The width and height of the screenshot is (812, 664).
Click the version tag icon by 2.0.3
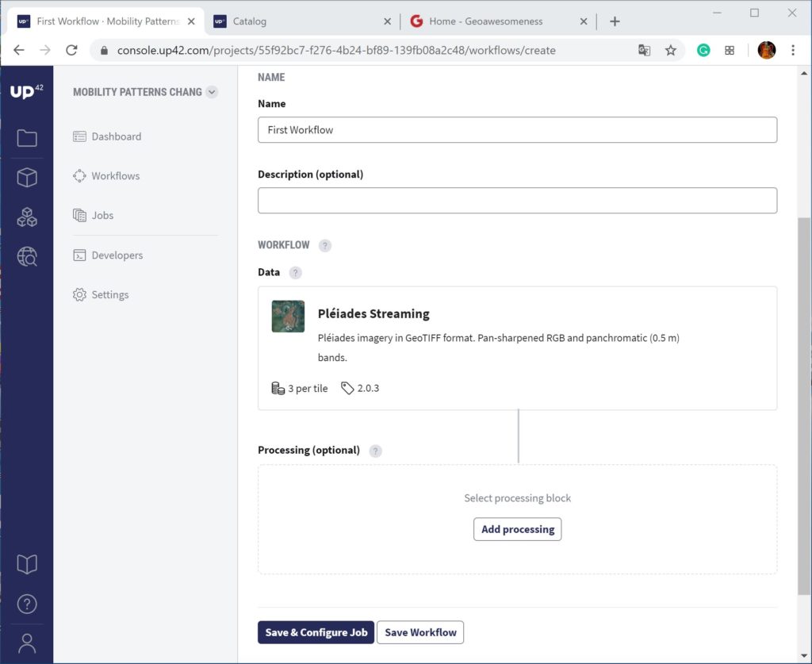(347, 388)
